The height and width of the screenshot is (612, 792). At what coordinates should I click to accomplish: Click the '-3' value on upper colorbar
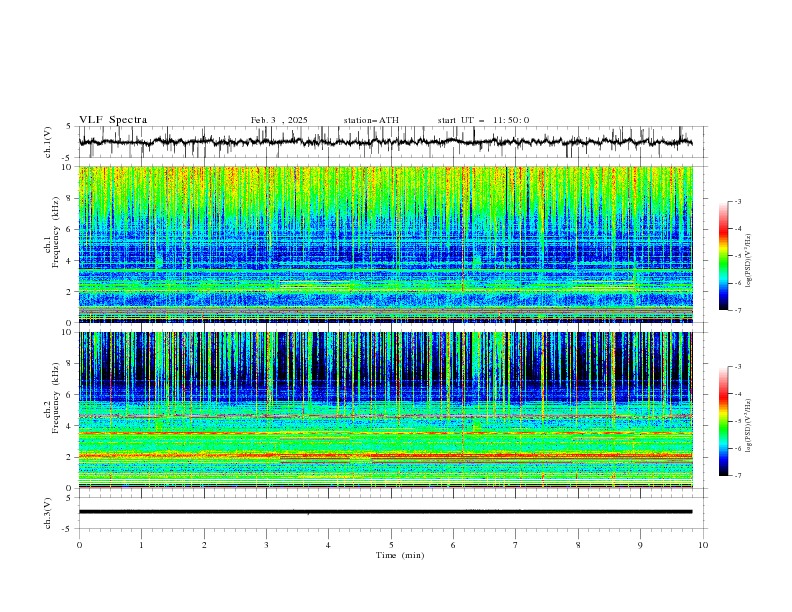738,201
